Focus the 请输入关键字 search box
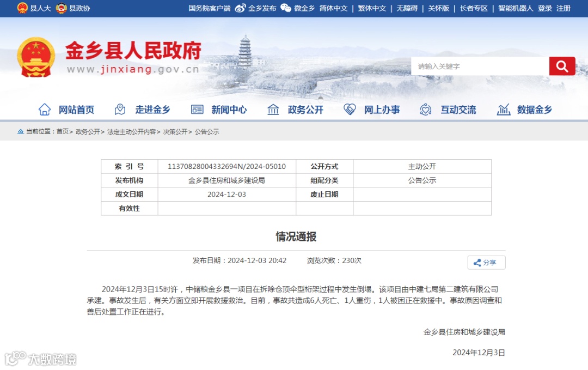The width and height of the screenshot is (588, 370). click(x=480, y=66)
